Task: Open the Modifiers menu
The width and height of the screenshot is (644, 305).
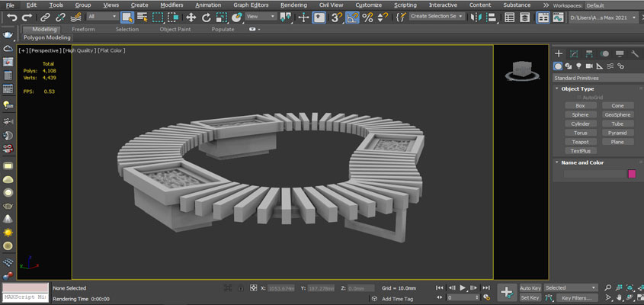Action: pyautogui.click(x=171, y=5)
